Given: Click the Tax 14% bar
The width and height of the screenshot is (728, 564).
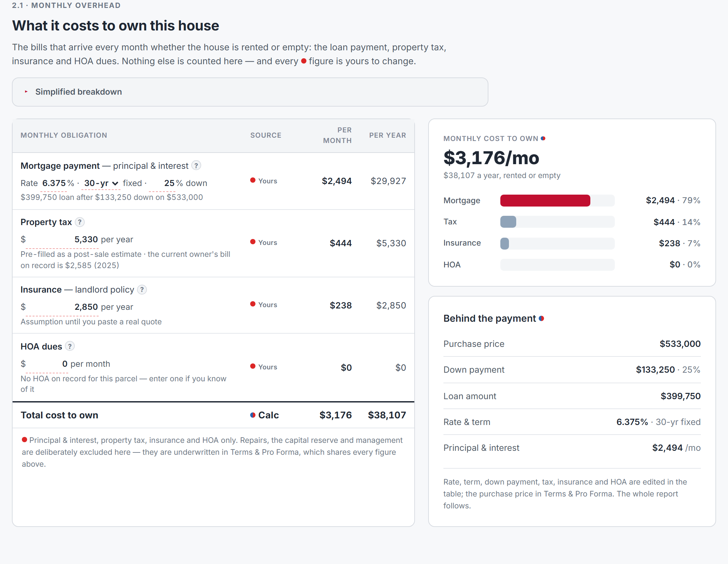Looking at the screenshot, I should coord(508,222).
